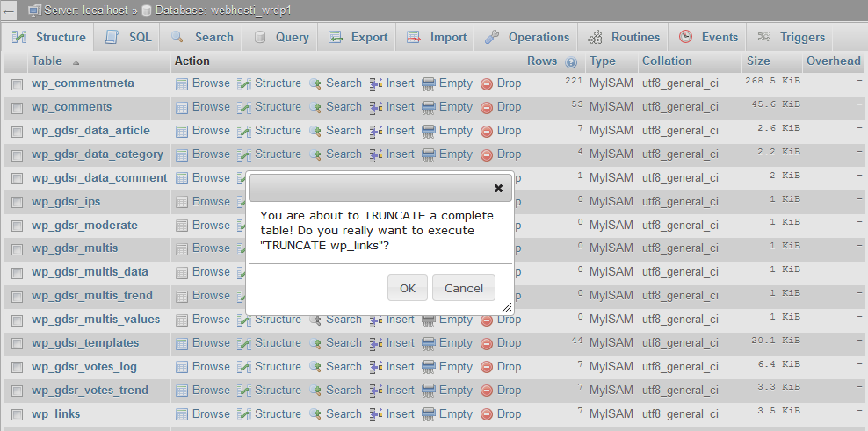Click the Structure icon for wp_comments row
This screenshot has width=868, height=431.
tap(244, 107)
